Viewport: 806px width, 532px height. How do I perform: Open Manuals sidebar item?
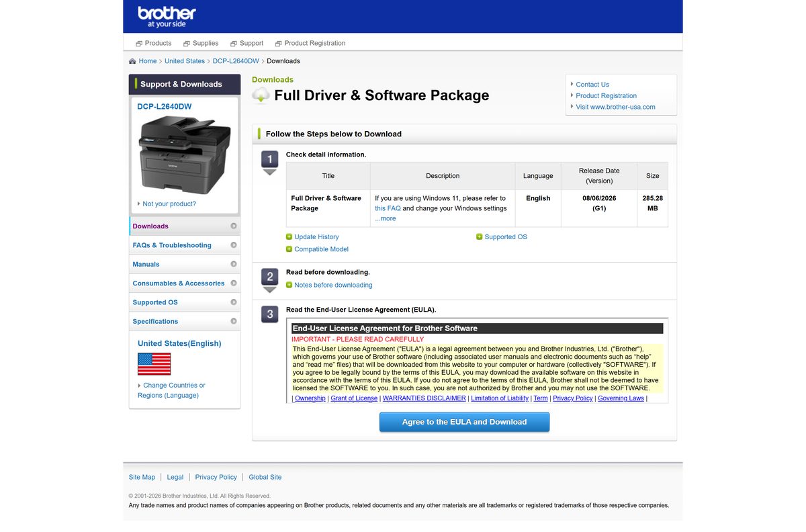click(x=185, y=264)
